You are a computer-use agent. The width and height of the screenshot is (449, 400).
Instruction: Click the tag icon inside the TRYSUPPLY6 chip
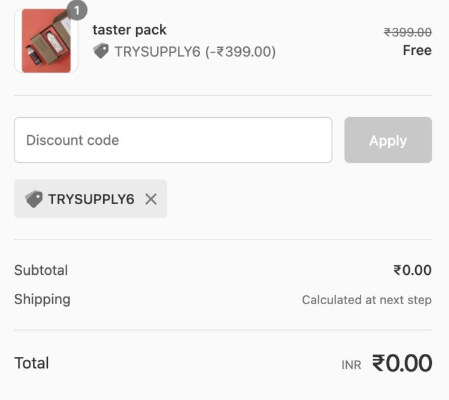coord(34,199)
